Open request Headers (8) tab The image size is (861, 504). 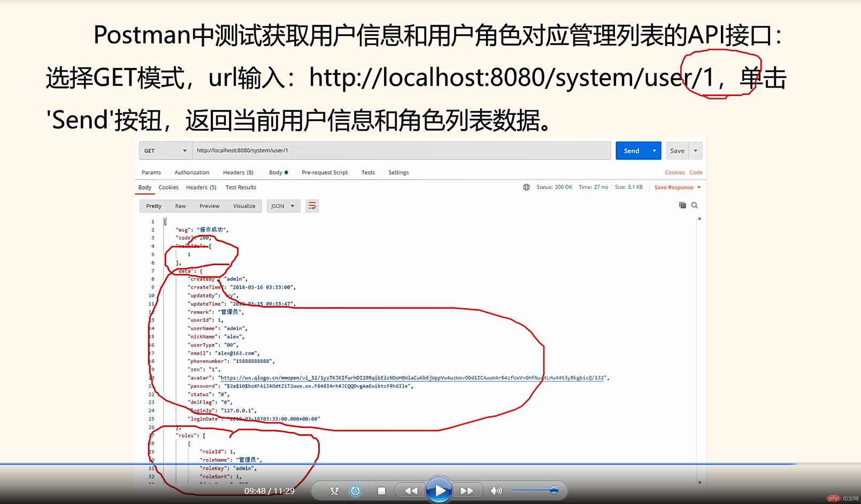click(238, 173)
